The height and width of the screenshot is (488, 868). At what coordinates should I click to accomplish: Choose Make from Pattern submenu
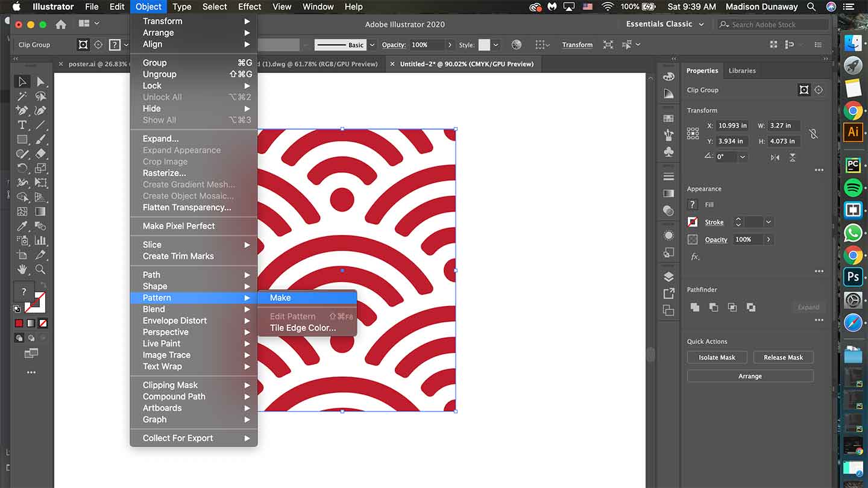pyautogui.click(x=307, y=298)
